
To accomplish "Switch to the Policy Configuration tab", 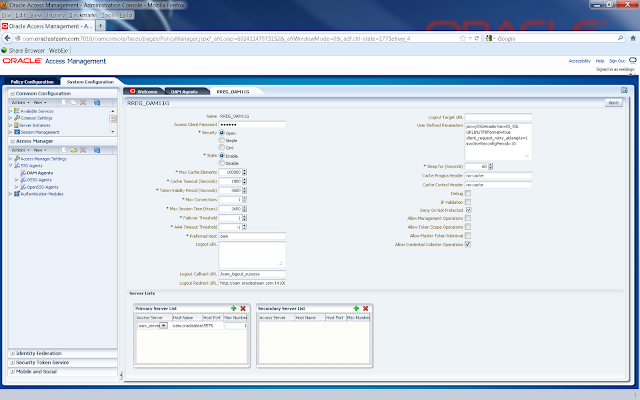I will [32, 82].
